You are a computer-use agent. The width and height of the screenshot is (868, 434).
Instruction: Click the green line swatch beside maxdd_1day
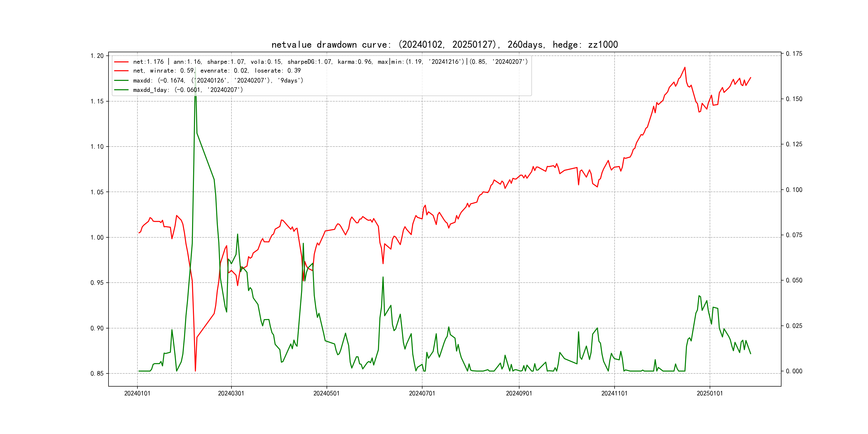pos(121,90)
